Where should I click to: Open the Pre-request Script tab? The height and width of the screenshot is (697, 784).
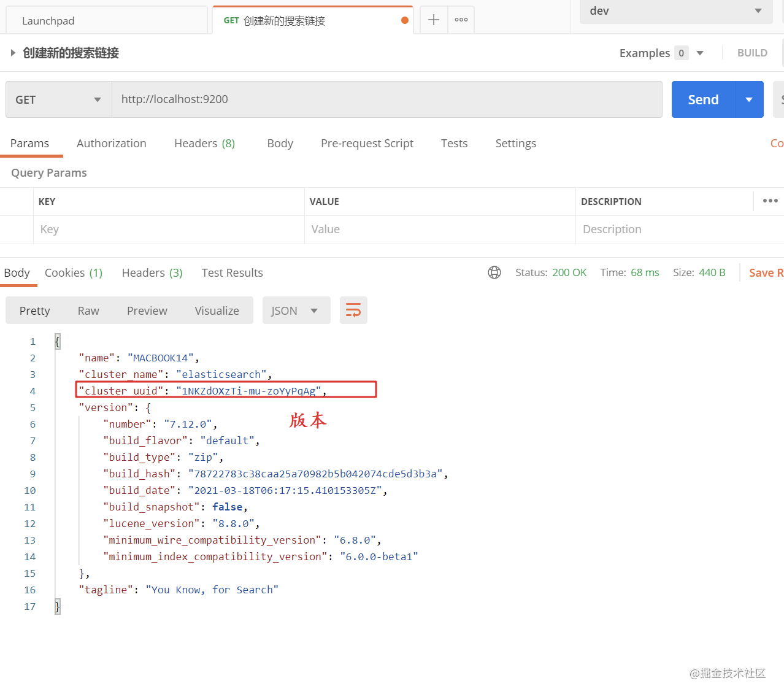367,143
